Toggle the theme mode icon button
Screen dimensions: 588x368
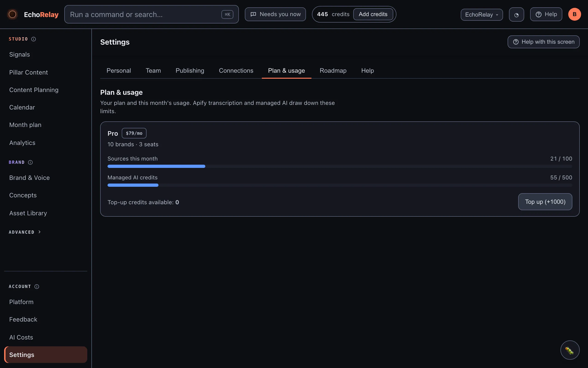pos(516,14)
